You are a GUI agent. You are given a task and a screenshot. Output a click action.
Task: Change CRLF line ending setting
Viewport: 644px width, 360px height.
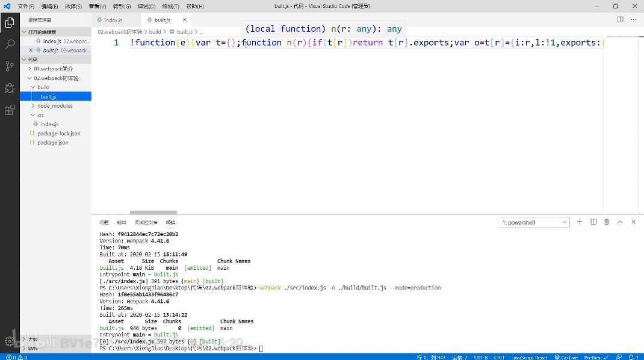point(499,357)
